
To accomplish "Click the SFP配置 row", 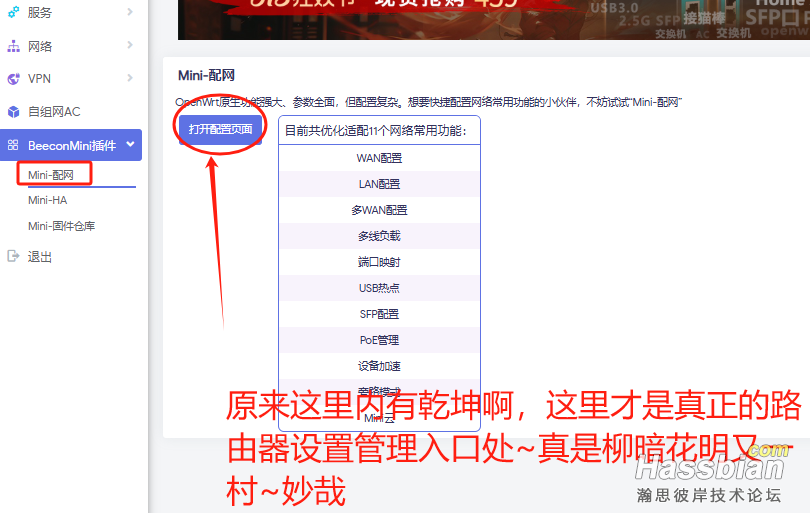I will (379, 314).
